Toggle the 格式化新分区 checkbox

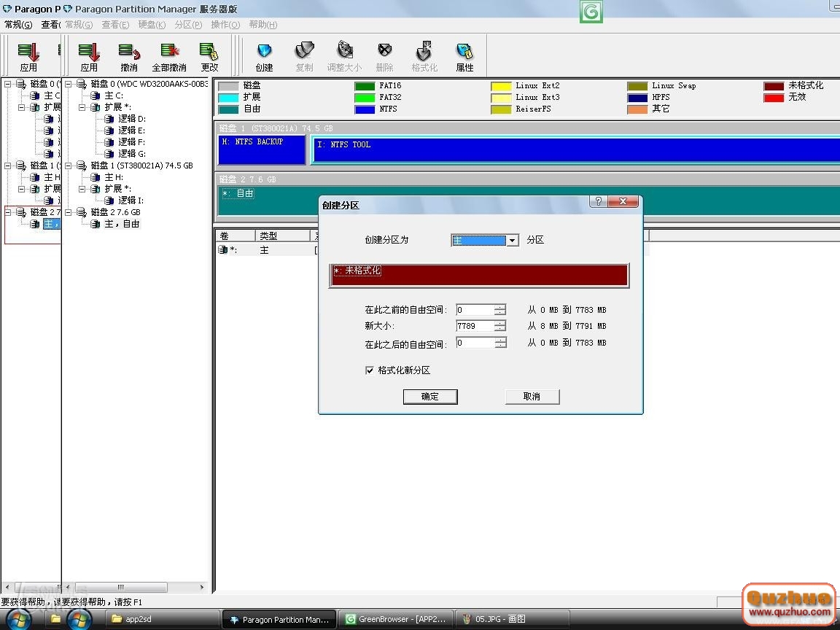point(370,370)
